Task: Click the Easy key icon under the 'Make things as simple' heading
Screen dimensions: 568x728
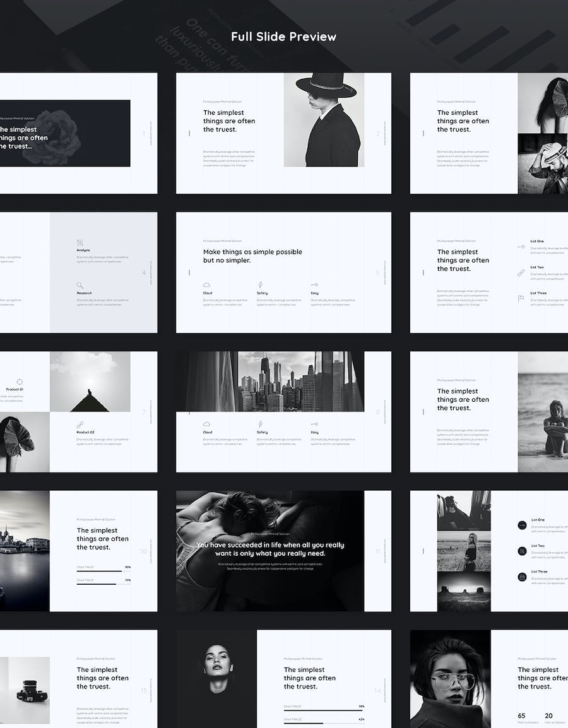Action: pyautogui.click(x=314, y=285)
